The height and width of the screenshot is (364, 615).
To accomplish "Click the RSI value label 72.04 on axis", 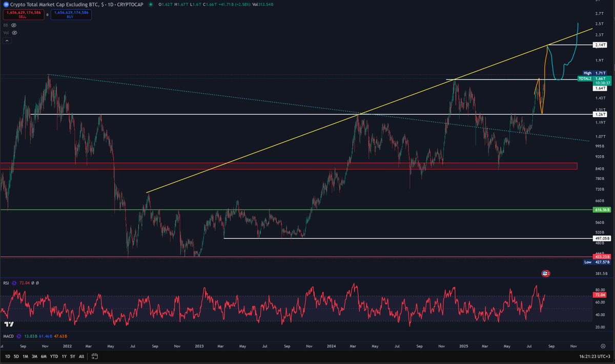I will coord(600,295).
